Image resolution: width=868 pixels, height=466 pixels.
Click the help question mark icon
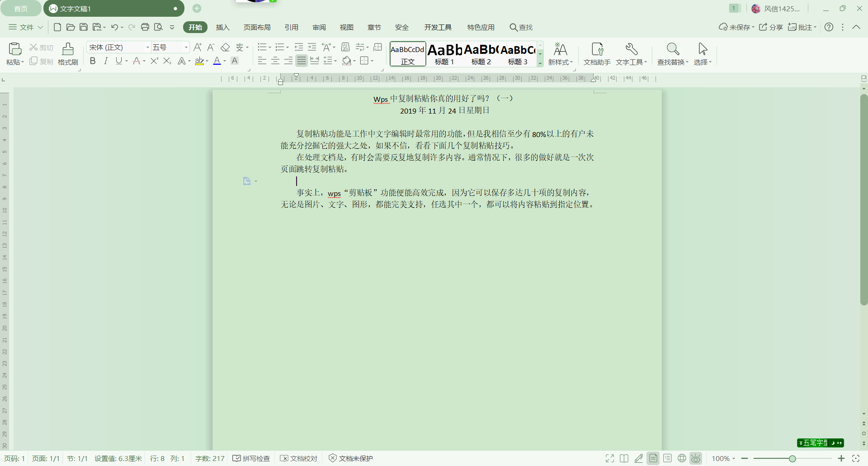click(x=829, y=27)
